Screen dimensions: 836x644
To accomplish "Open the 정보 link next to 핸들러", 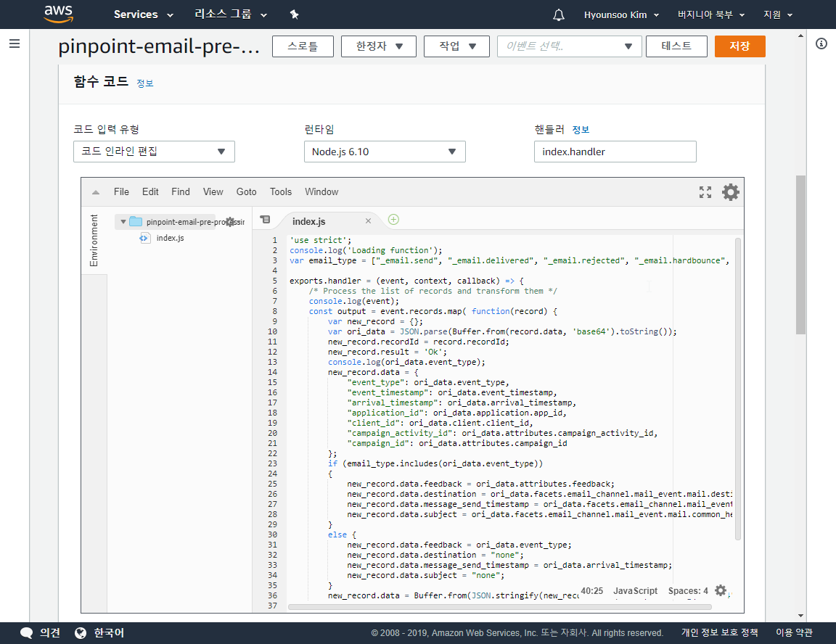I will [x=581, y=129].
